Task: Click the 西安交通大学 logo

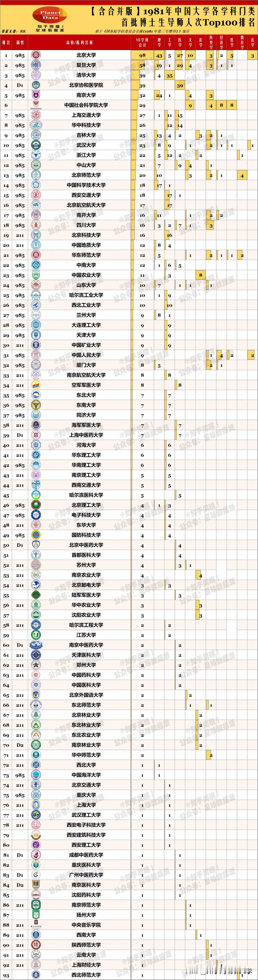Action: (36, 195)
